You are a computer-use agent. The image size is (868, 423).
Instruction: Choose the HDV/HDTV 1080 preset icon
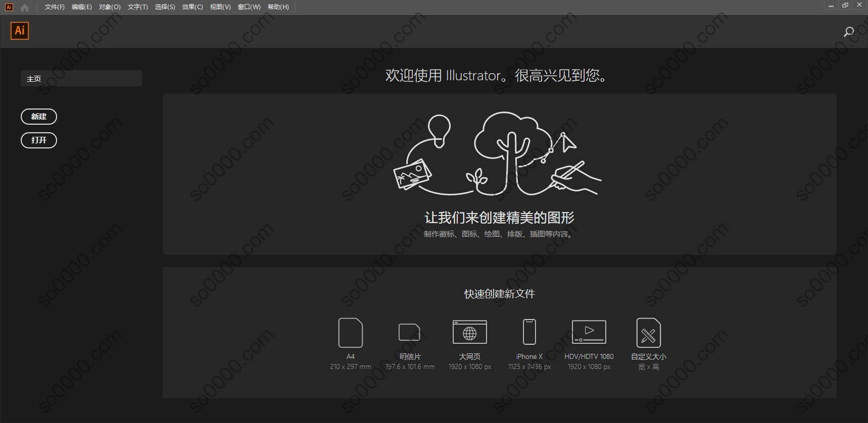(x=589, y=332)
